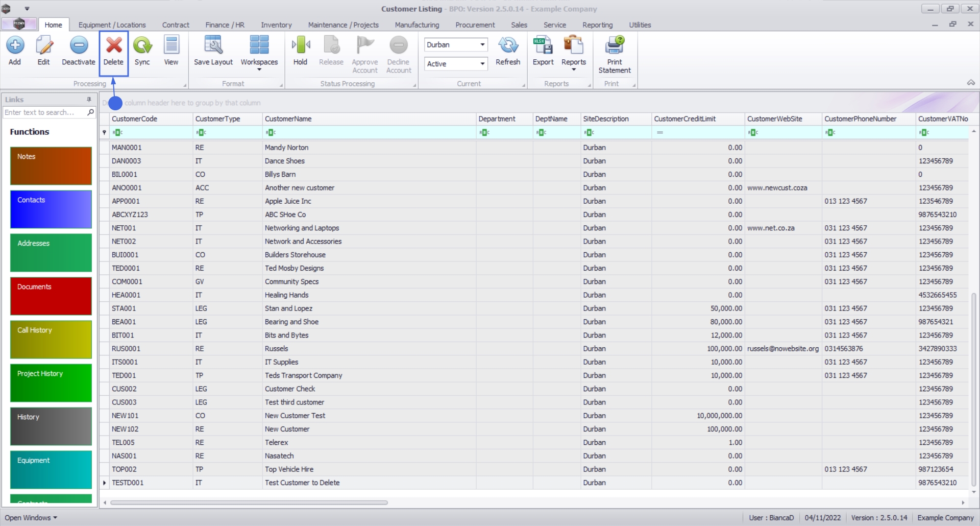Toggle the Links panel pin
The height and width of the screenshot is (526, 980).
point(89,100)
